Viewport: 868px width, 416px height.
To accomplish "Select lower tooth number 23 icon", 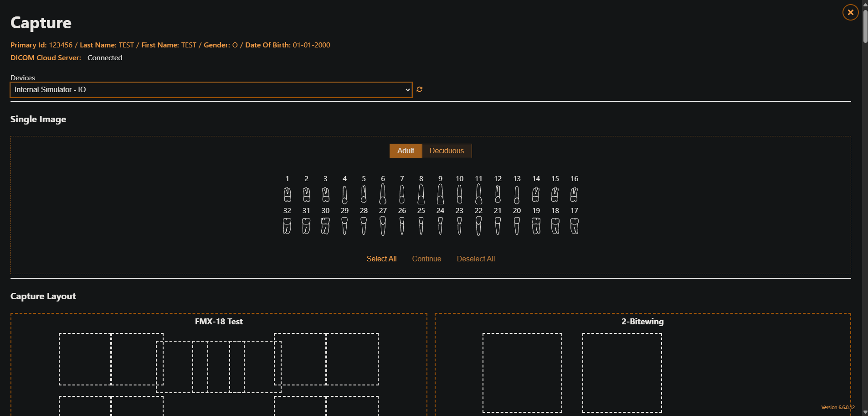I will coord(459,226).
